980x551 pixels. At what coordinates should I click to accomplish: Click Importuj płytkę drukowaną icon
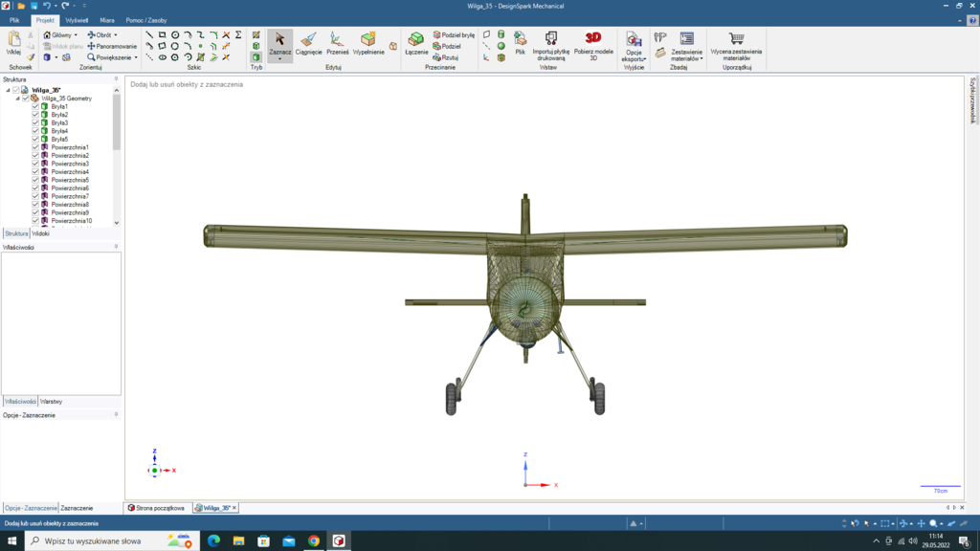click(550, 39)
